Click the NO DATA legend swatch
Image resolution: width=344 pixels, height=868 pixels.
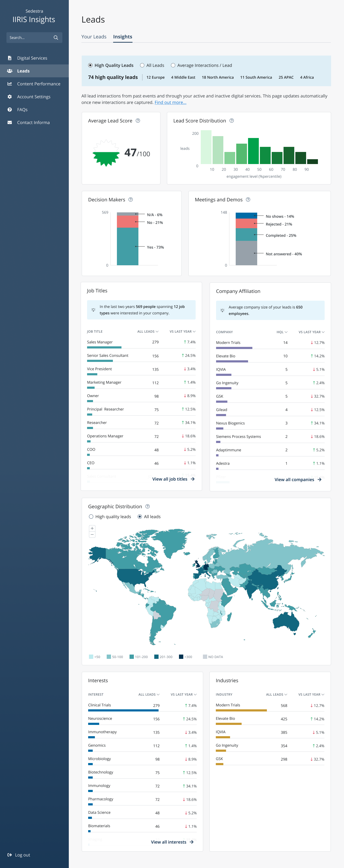205,657
